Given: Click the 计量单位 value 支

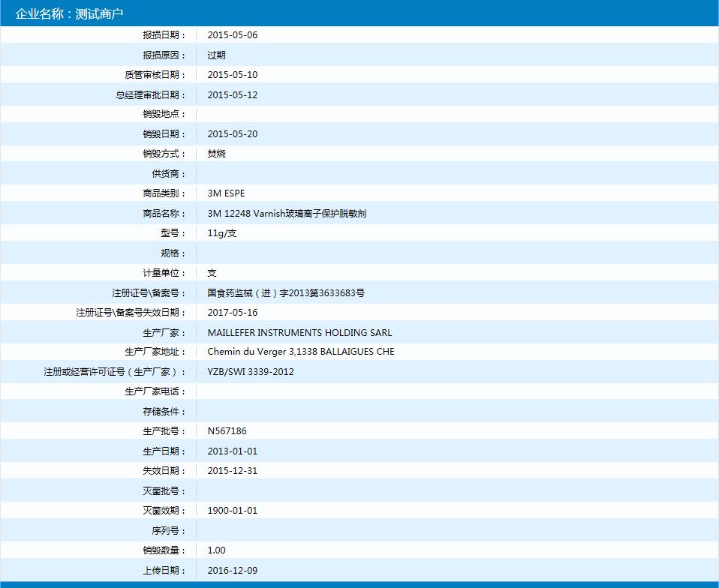Looking at the screenshot, I should point(212,273).
